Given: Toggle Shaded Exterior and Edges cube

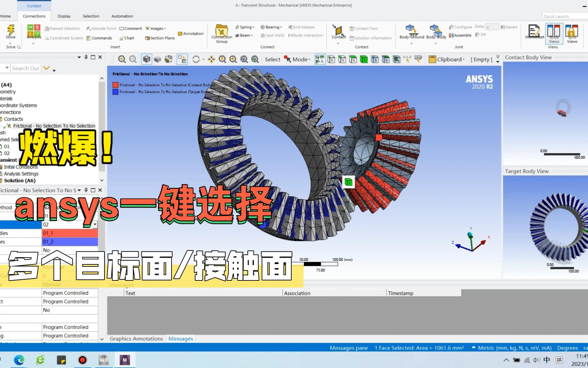Looking at the screenshot, I should point(147,59).
